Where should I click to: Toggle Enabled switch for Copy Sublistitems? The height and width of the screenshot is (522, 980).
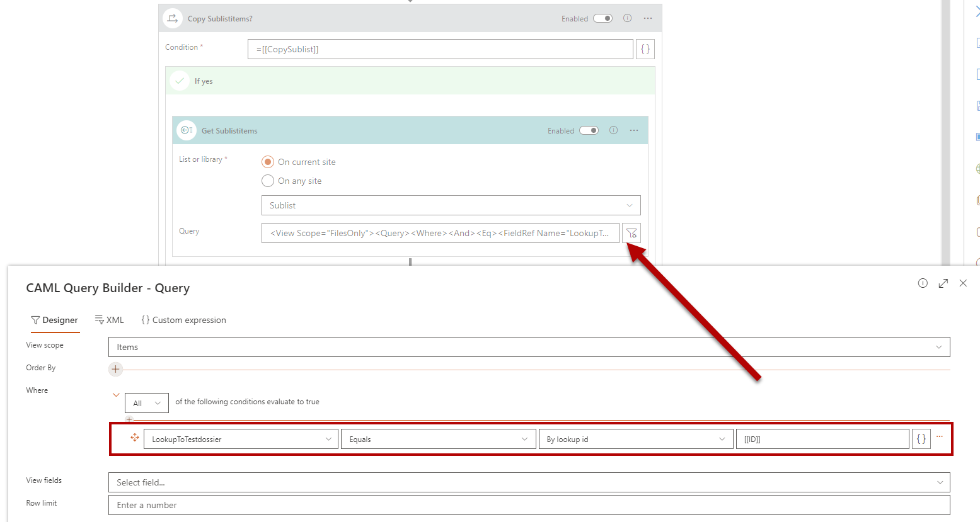(602, 18)
